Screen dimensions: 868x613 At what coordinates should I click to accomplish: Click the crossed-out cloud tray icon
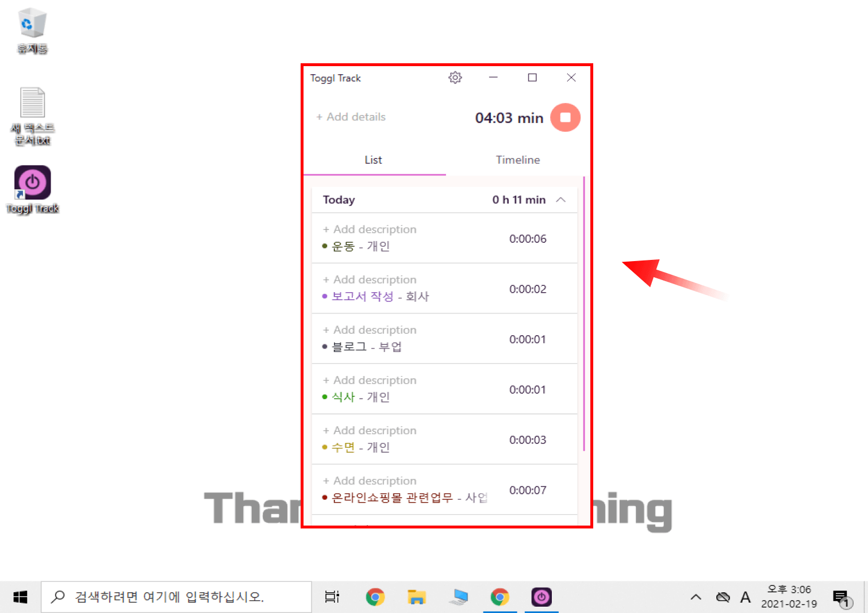(x=723, y=597)
